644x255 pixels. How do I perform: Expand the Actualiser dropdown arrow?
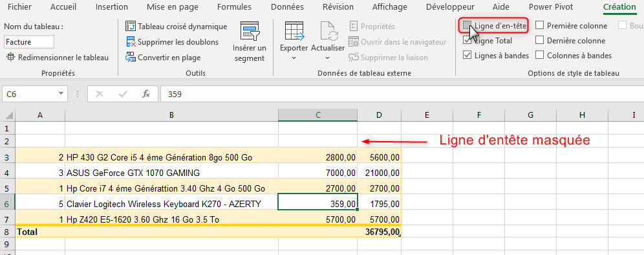click(x=328, y=58)
